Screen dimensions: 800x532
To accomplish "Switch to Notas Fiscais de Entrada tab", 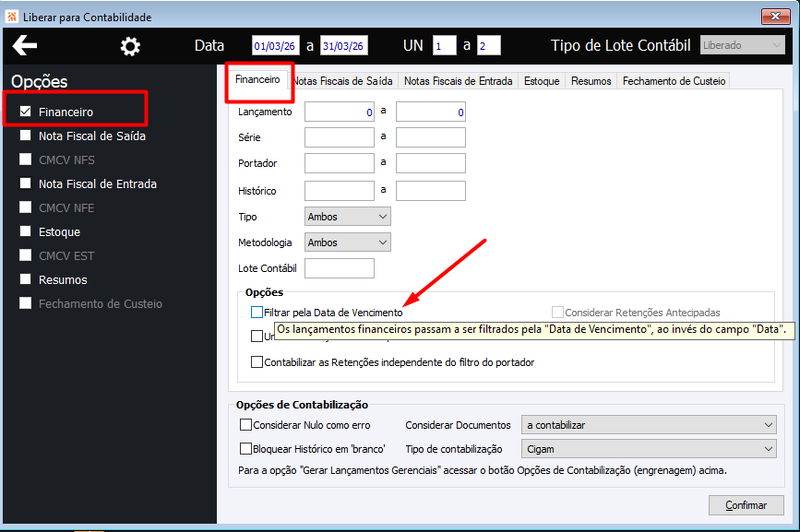I will (x=458, y=81).
